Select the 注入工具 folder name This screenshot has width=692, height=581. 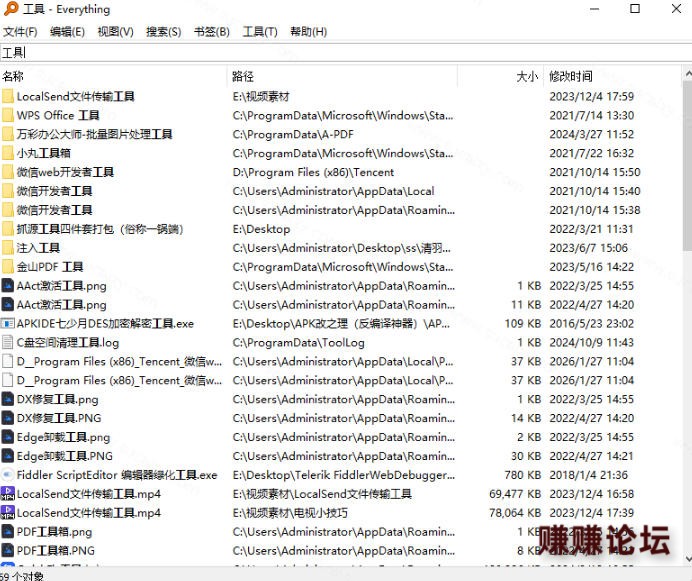[38, 248]
